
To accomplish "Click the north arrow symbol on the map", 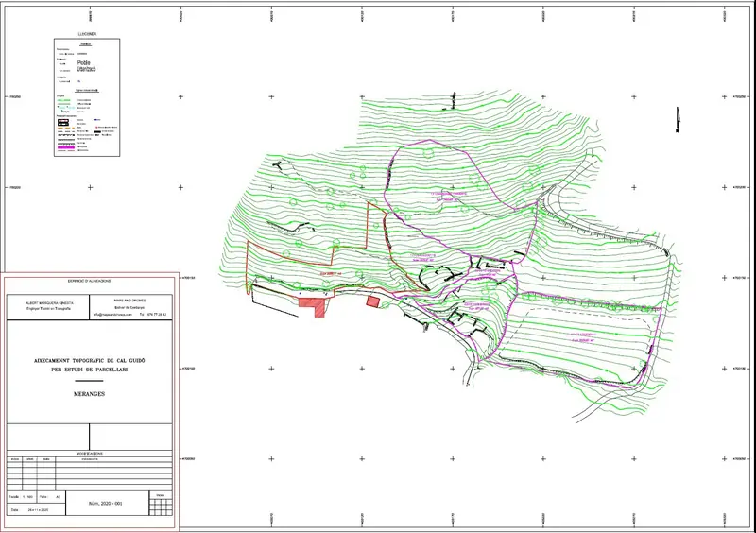I will (x=678, y=120).
